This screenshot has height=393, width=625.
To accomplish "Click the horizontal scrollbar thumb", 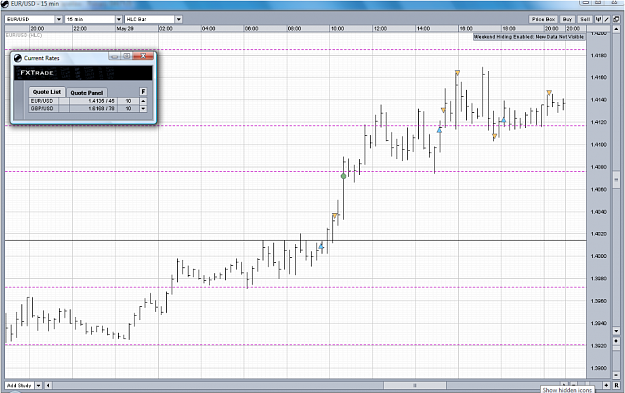I will (x=415, y=385).
